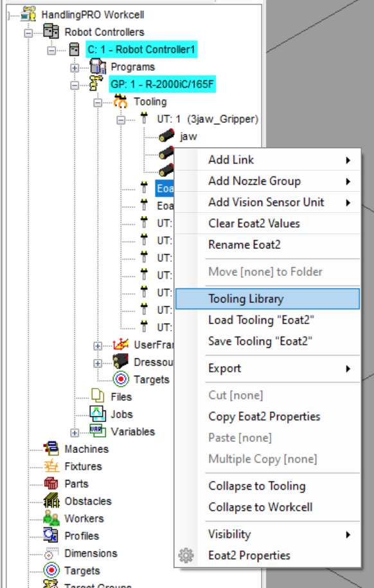The image size is (374, 588).
Task: Open the Add Vision Sensor Unit submenu
Action: pos(267,203)
